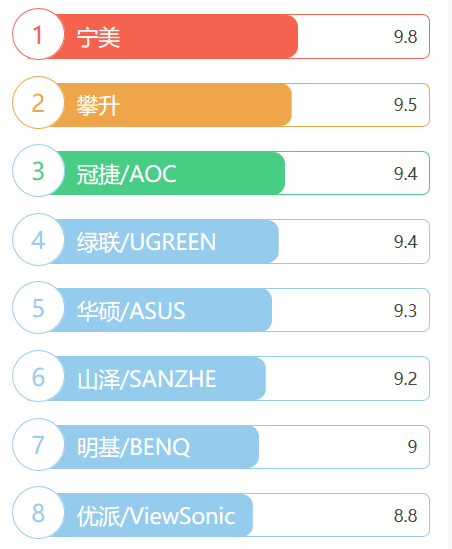Click the 8.8 score of ViewSonic
The width and height of the screenshot is (452, 549).
[x=405, y=515]
